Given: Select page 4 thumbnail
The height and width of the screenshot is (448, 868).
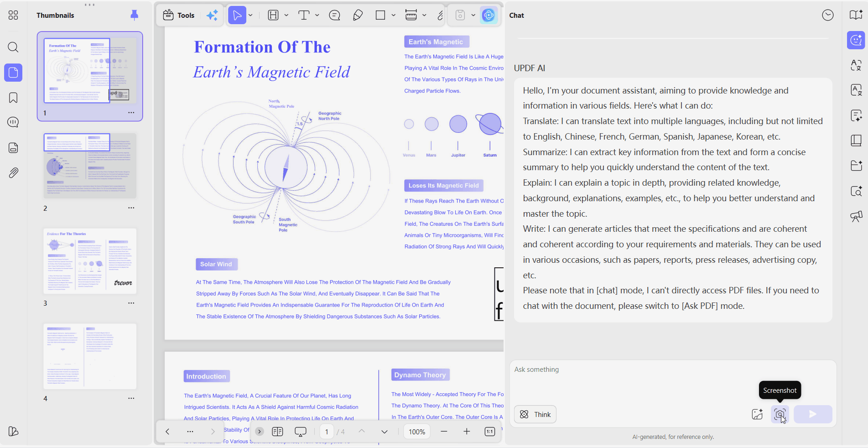Looking at the screenshot, I should 90,356.
